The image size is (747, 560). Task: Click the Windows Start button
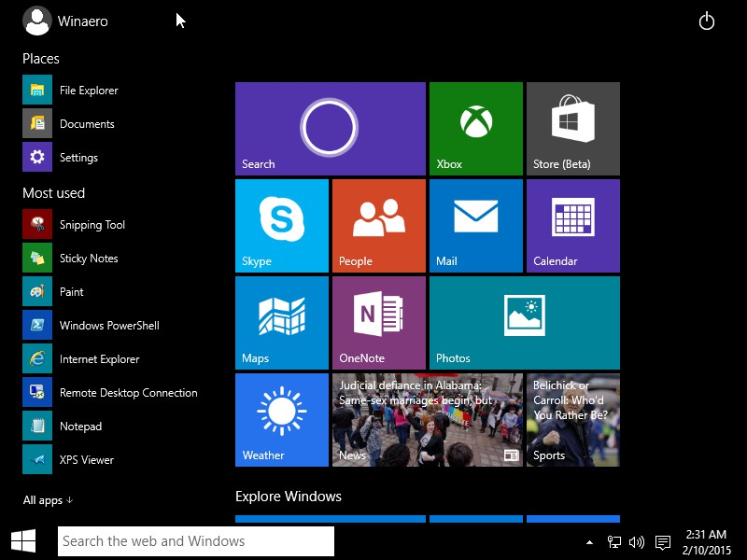click(23, 541)
